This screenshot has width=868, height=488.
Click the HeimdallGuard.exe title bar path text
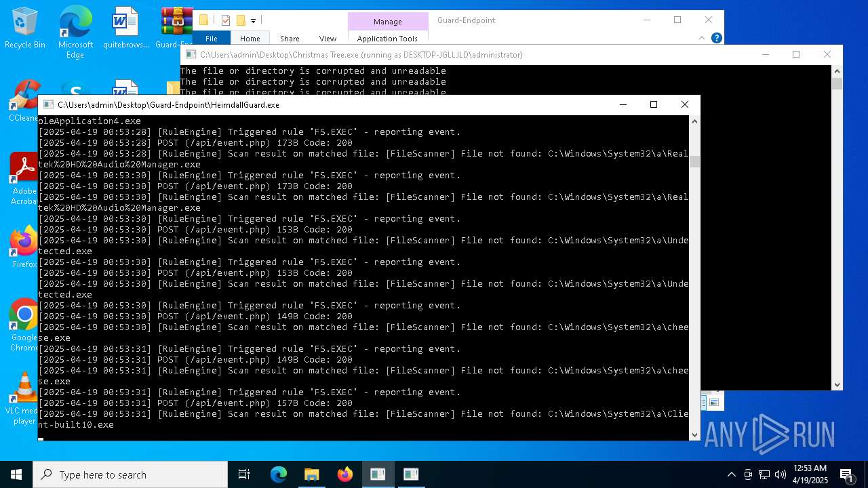pos(168,105)
